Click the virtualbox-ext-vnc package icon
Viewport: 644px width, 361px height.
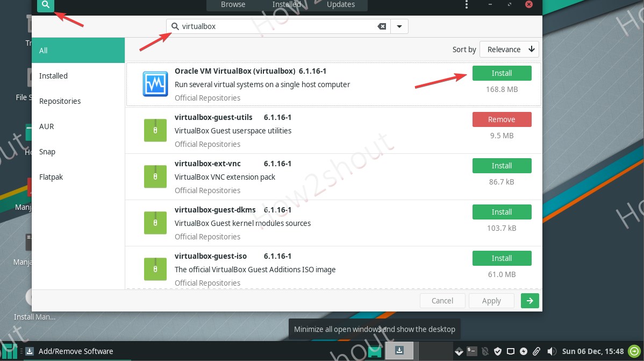(x=155, y=176)
